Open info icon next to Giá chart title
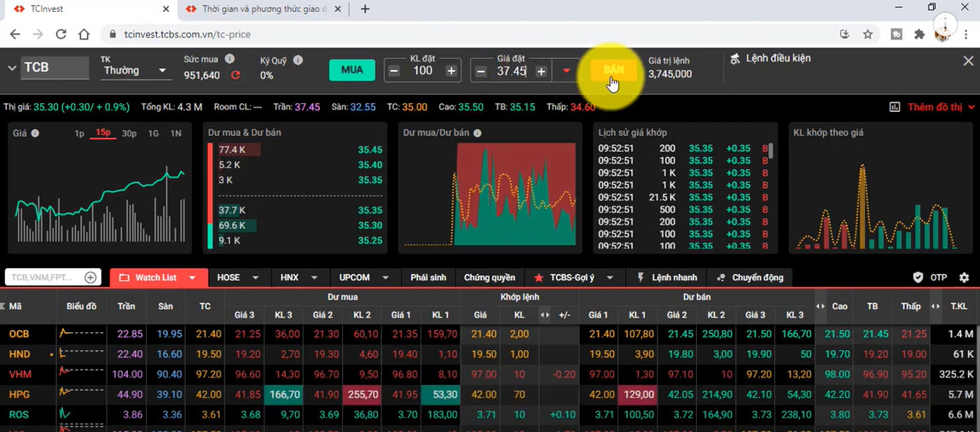 (35, 133)
